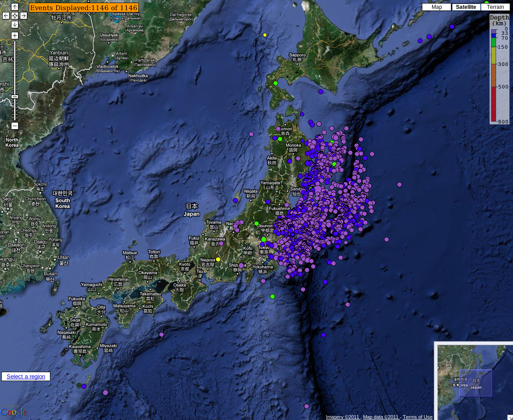Click the green marker near Utsunomiya
Image resolution: width=513 pixels, height=420 pixels.
256,223
